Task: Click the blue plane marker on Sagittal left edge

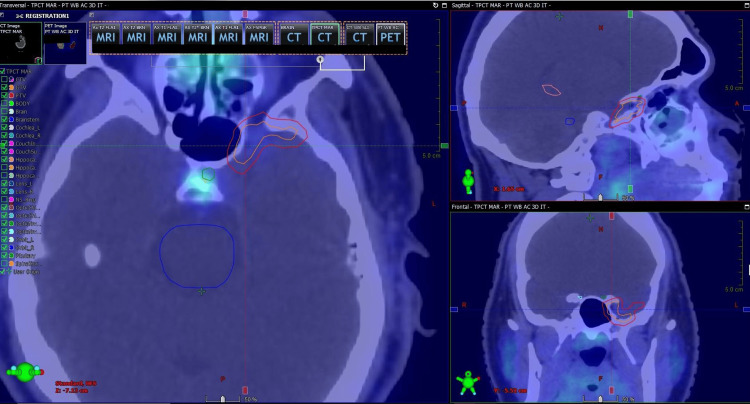Action: click(x=454, y=108)
